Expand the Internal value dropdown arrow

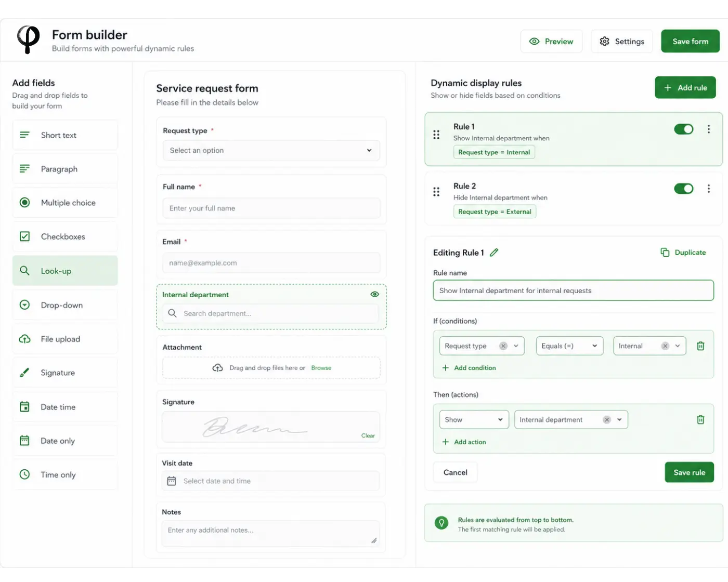click(678, 346)
